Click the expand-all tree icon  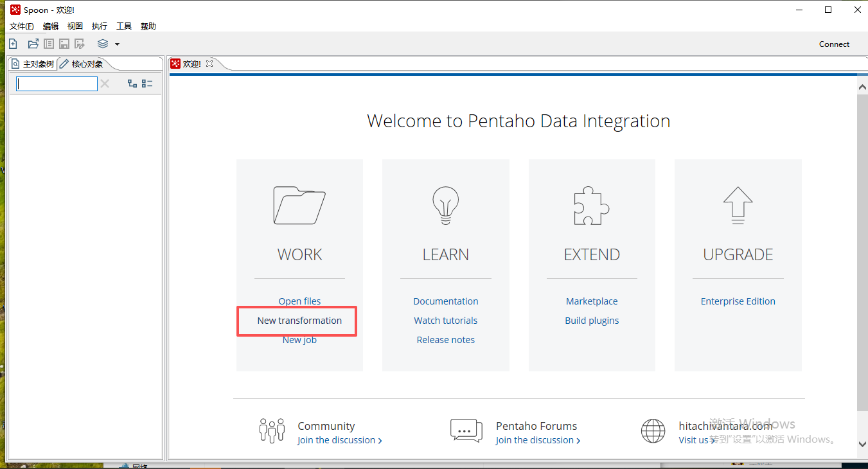click(132, 84)
